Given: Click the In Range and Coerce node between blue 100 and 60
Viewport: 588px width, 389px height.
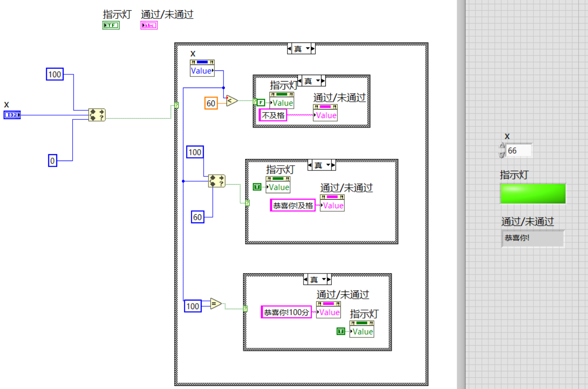Looking at the screenshot, I should click(x=217, y=181).
